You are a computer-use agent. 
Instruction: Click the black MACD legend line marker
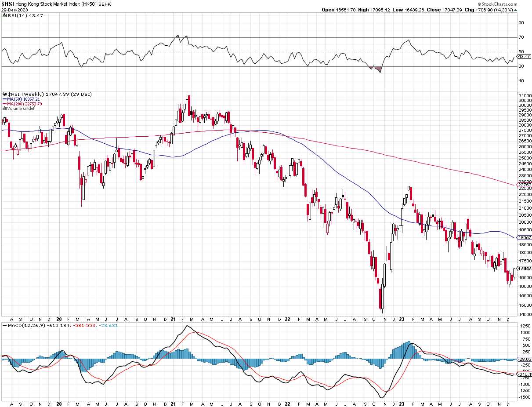(4, 325)
